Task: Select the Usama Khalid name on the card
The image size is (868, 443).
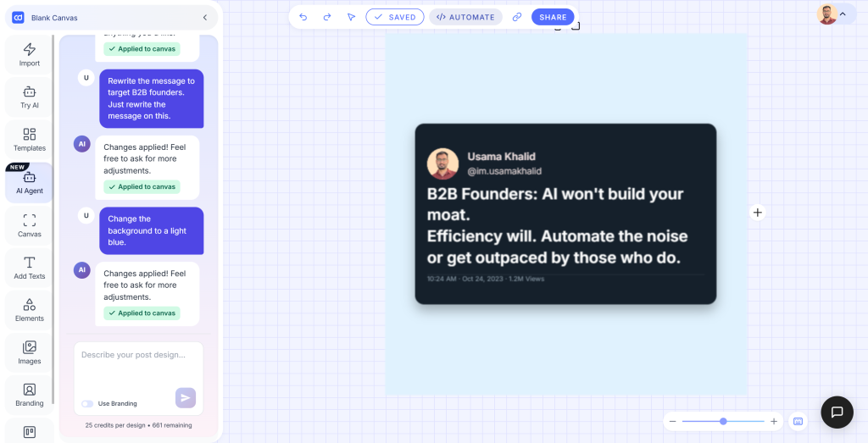Action: (501, 157)
